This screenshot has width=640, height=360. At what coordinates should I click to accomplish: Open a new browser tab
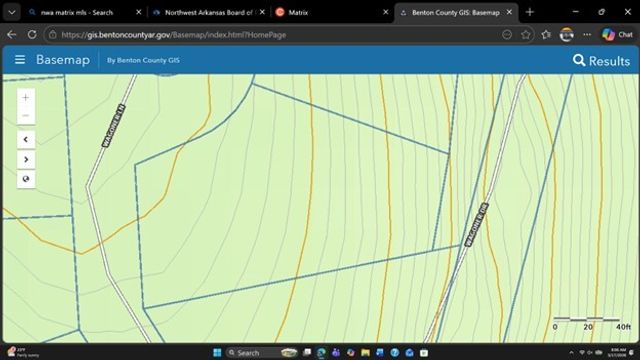point(530,13)
